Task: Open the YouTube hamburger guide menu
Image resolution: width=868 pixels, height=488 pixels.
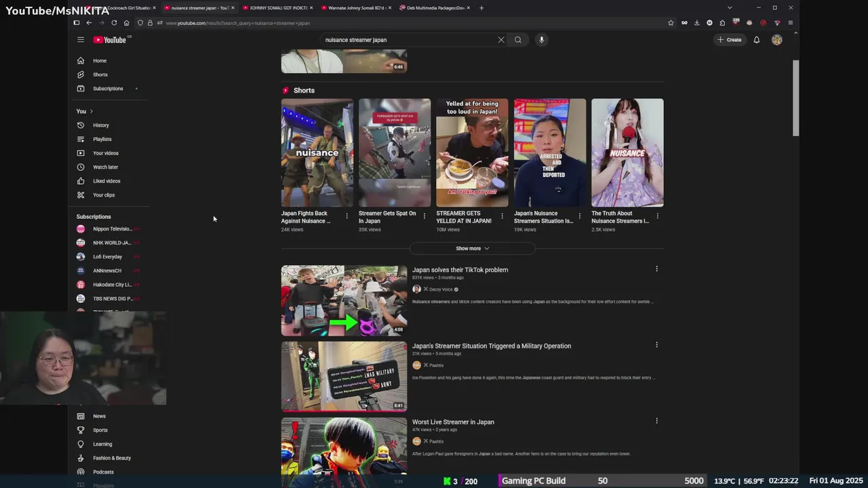Action: pos(81,40)
